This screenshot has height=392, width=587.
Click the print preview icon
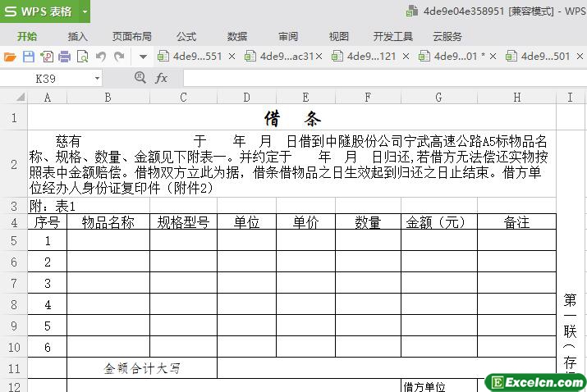click(x=82, y=57)
